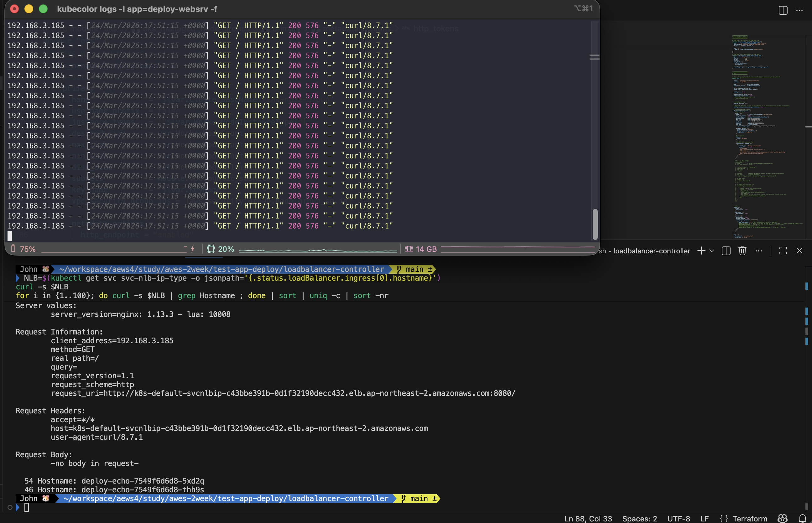Close the terminal panel with X
The image size is (812, 523).
[799, 251]
